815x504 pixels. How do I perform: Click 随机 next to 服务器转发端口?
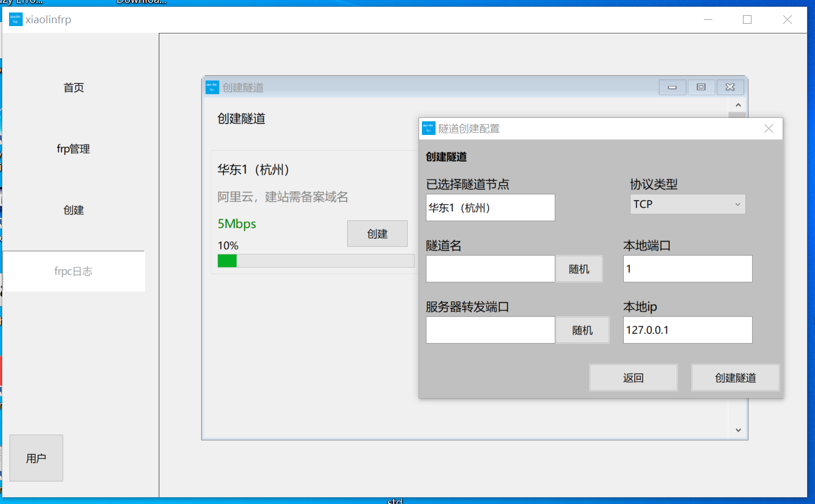click(582, 330)
